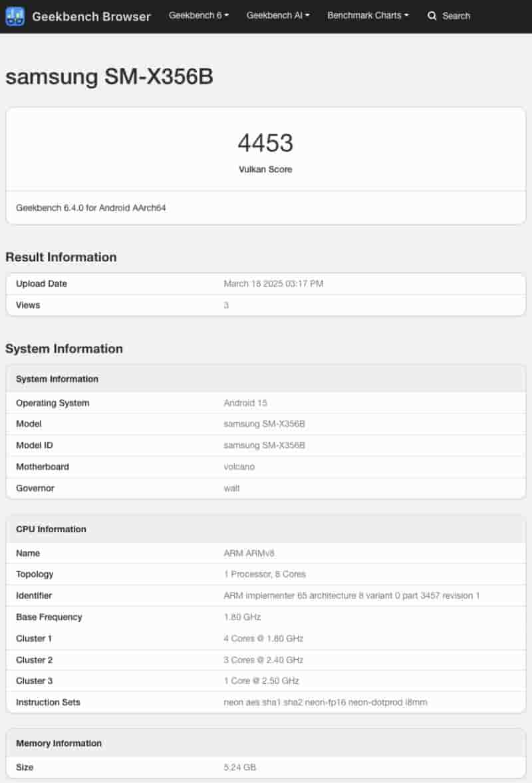Click the Geekbench Browser brand text
Viewport: 532px width, 783px height.
pyautogui.click(x=92, y=16)
